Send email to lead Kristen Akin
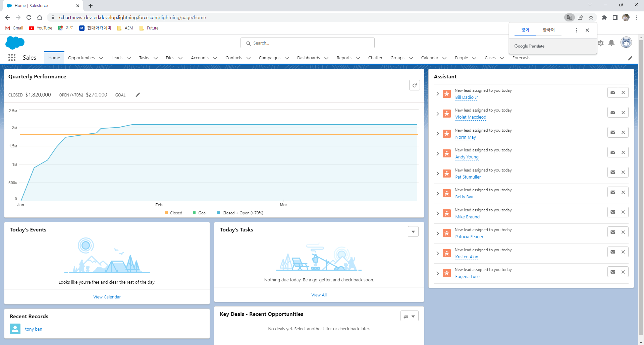The width and height of the screenshot is (644, 345). pos(613,252)
